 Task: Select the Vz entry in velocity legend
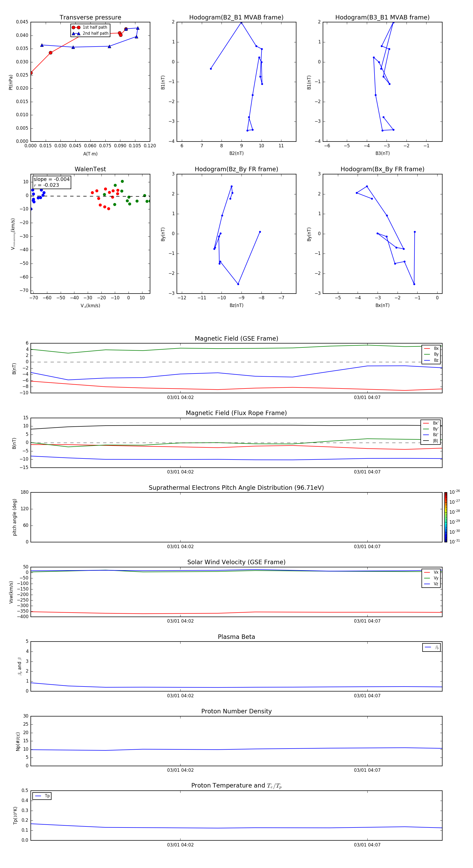pos(431,584)
